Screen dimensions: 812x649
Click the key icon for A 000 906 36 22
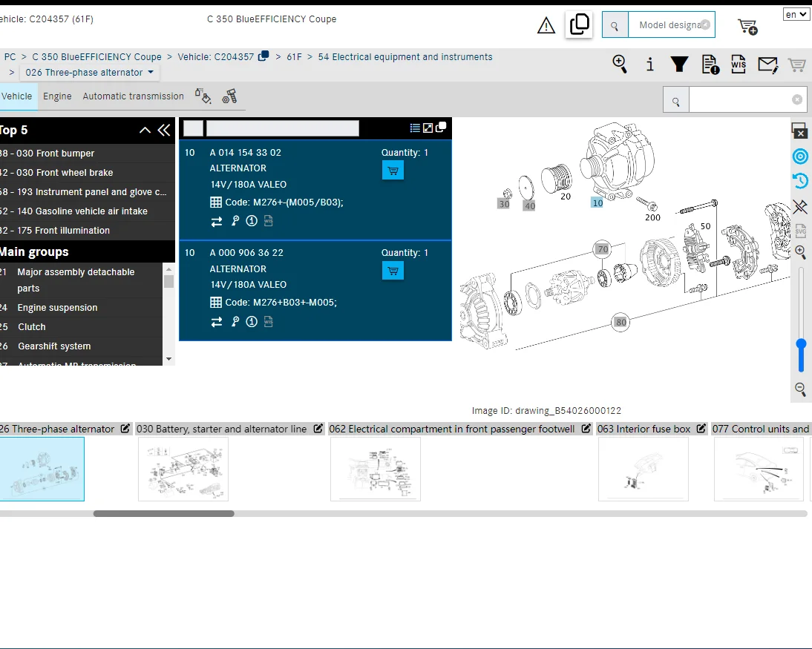point(235,321)
